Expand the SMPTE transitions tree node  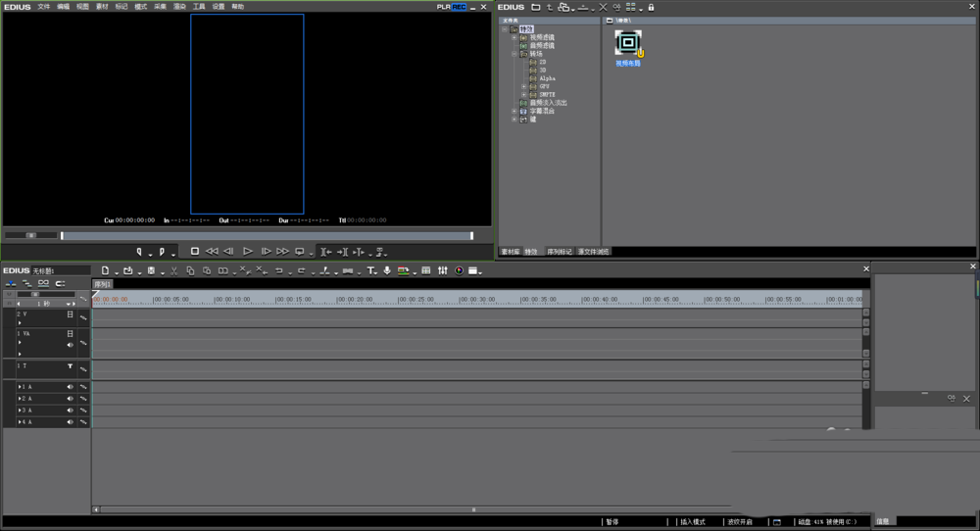[x=523, y=94]
